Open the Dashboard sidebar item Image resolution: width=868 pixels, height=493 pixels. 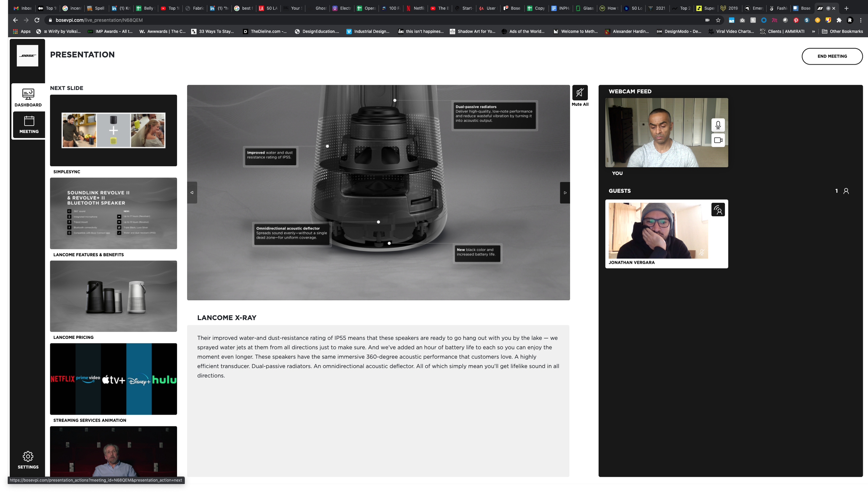point(28,98)
